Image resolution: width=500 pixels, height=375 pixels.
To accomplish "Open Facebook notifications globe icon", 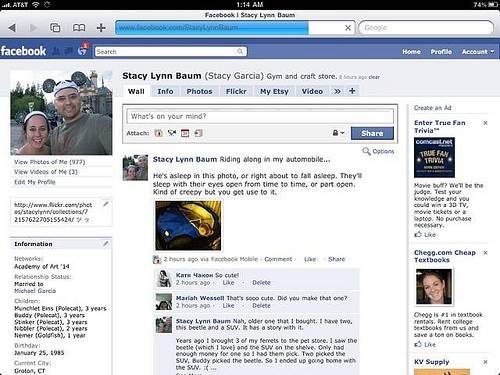I will 82,51.
